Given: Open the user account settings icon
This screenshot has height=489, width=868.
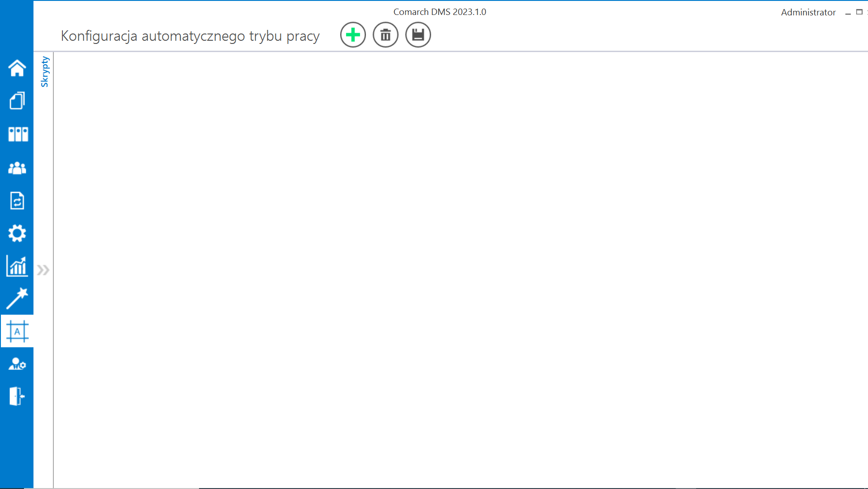Looking at the screenshot, I should pos(17,364).
